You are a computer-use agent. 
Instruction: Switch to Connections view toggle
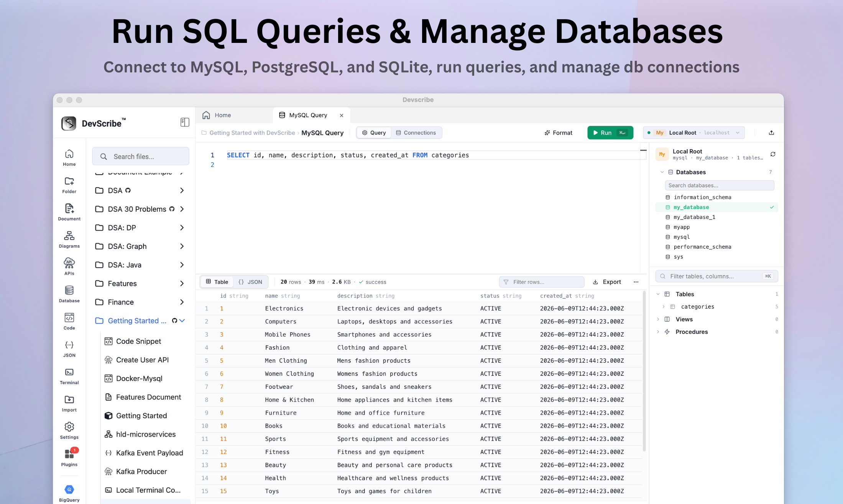coord(416,133)
